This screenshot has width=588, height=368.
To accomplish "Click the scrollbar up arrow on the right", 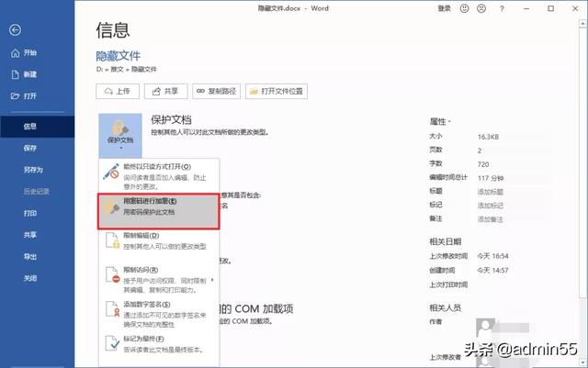I will (x=582, y=24).
